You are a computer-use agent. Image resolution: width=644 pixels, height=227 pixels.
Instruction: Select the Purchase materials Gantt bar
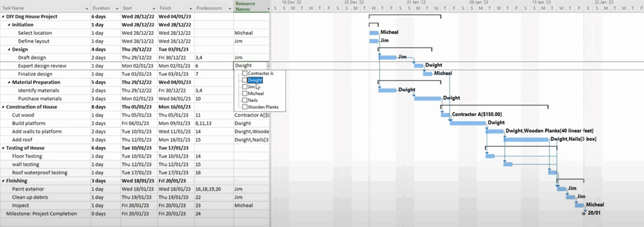pyautogui.click(x=427, y=98)
